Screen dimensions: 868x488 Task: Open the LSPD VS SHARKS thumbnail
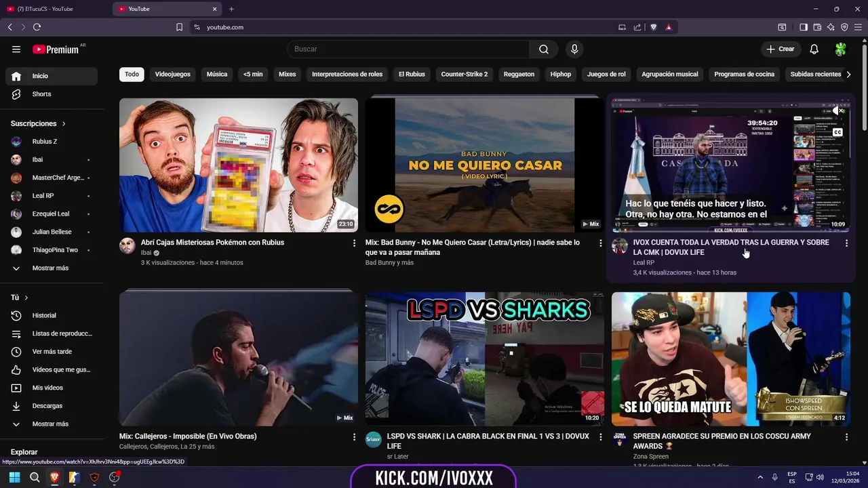[484, 359]
